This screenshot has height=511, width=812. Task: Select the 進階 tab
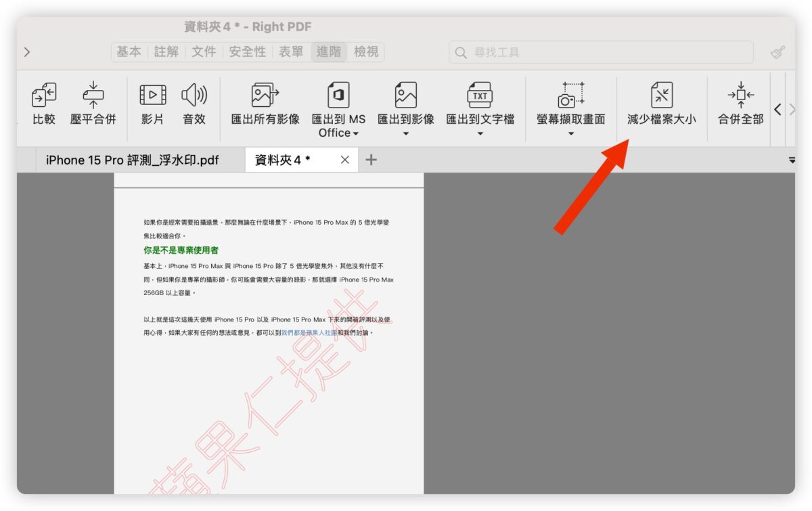coord(329,52)
